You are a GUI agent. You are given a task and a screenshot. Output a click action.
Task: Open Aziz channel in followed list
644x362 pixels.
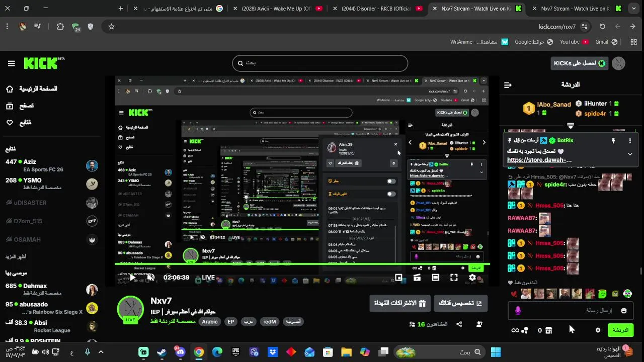52,165
